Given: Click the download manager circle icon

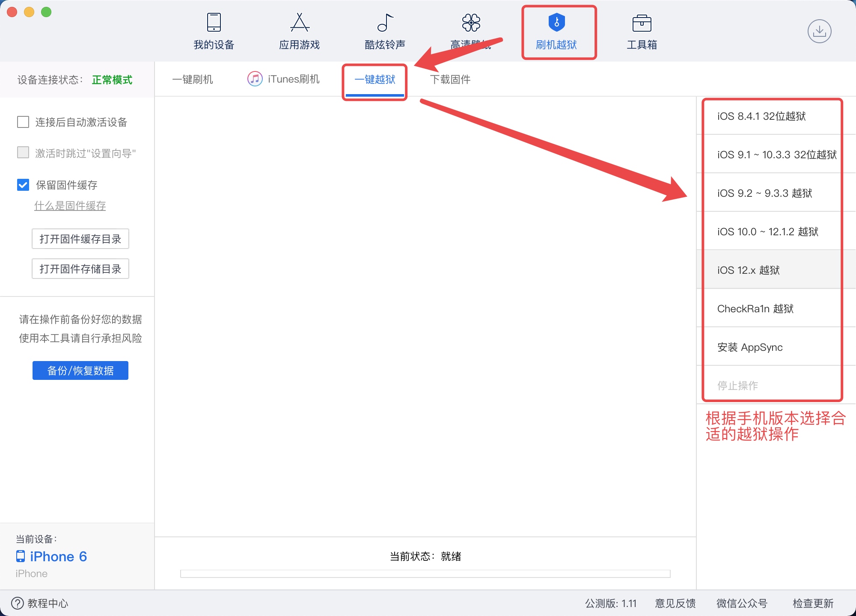Looking at the screenshot, I should click(x=819, y=31).
